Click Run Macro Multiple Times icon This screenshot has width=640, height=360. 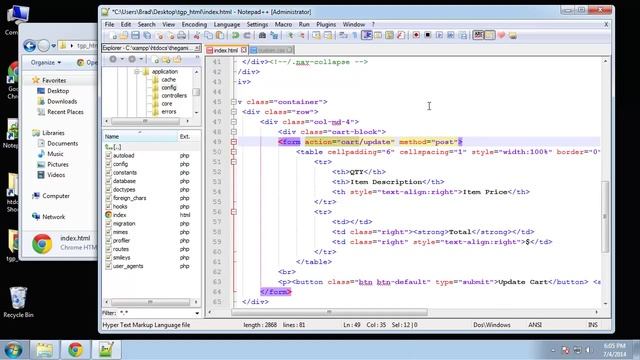[x=451, y=36]
